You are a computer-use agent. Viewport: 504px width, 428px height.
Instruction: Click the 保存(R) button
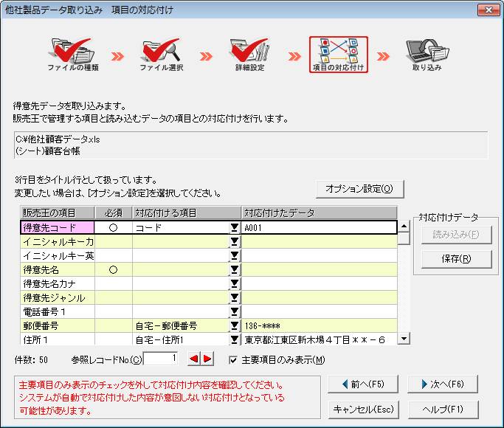click(x=456, y=259)
